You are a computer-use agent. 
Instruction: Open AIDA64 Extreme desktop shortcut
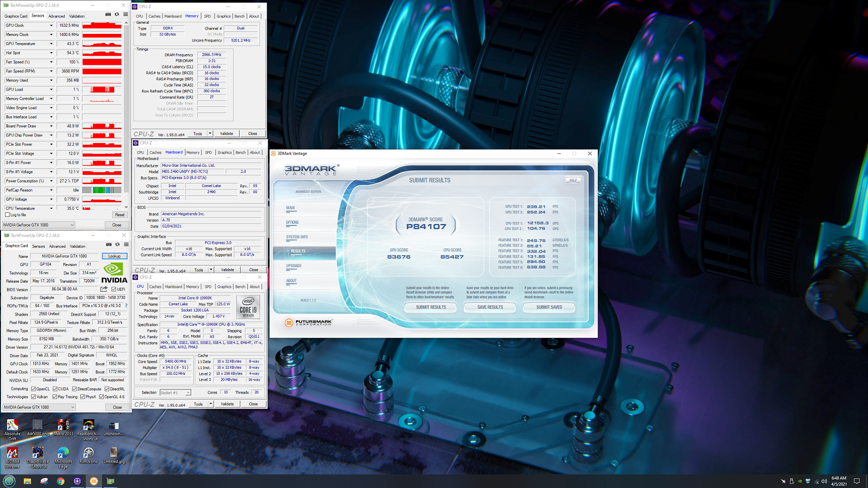click(12, 458)
